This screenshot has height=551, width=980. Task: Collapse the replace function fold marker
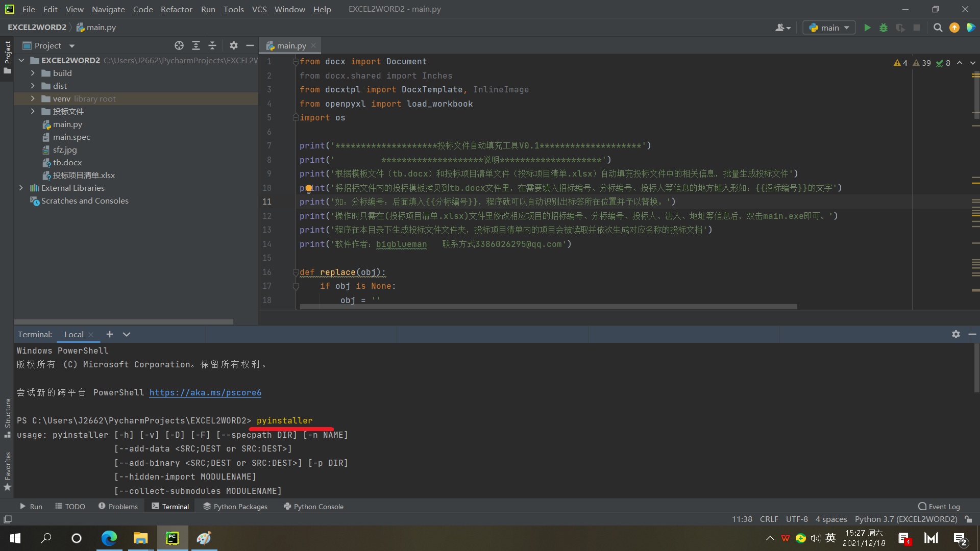tap(296, 272)
